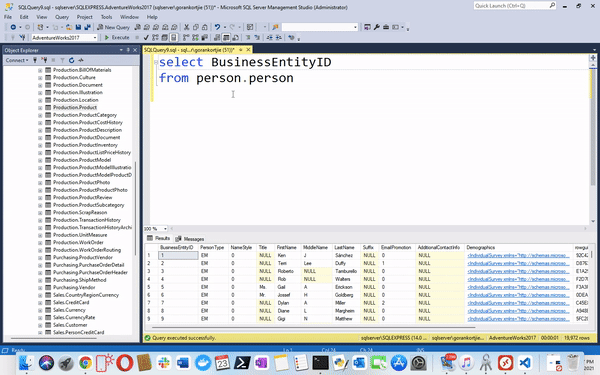Click the Parse checkmark icon
Screen dimensions: 600x375
click(146, 38)
